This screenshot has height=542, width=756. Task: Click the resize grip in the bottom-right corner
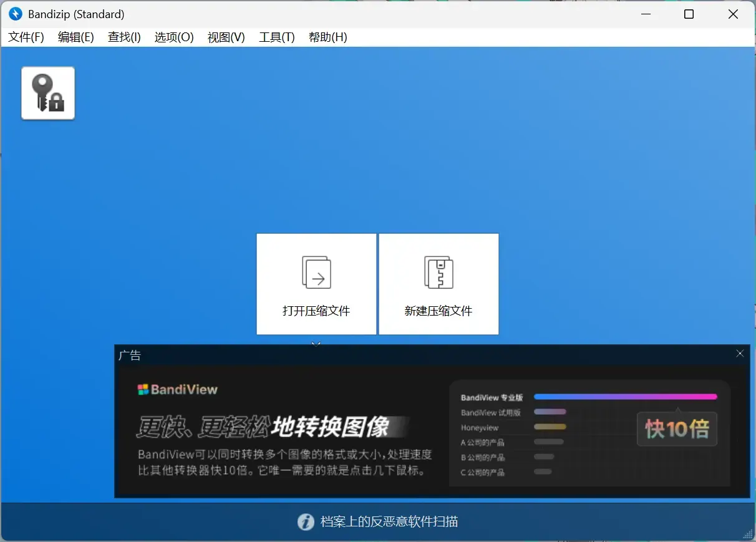click(x=749, y=535)
